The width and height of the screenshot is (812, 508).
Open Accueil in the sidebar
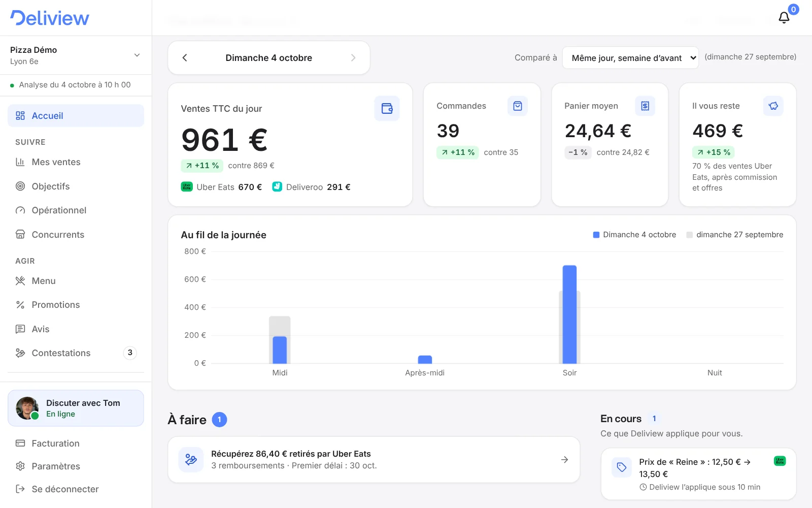point(76,116)
